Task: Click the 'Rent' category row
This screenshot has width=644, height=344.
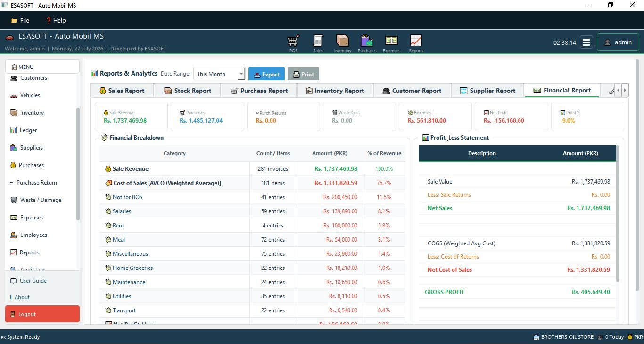Action: 252,226
